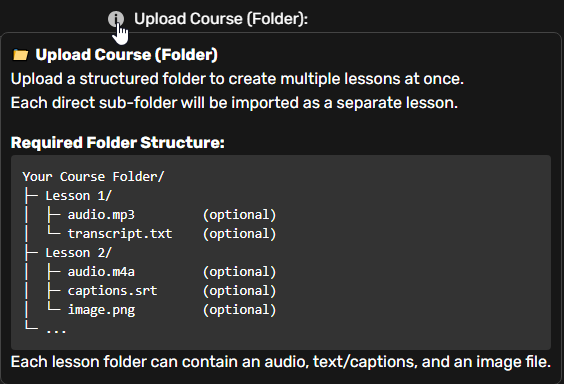The height and width of the screenshot is (384, 564).
Task: Select the audio.m4a file entry
Action: (x=101, y=271)
